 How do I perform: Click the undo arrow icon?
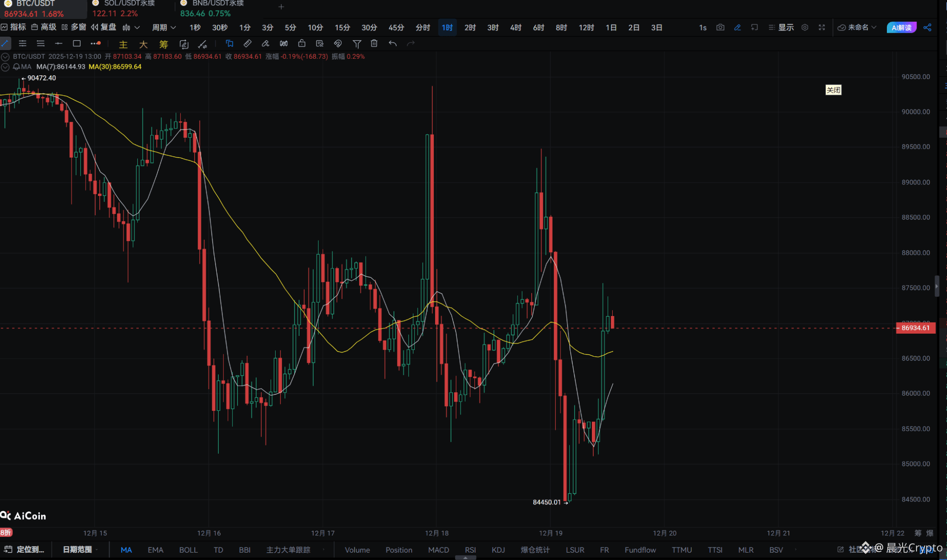tap(393, 43)
